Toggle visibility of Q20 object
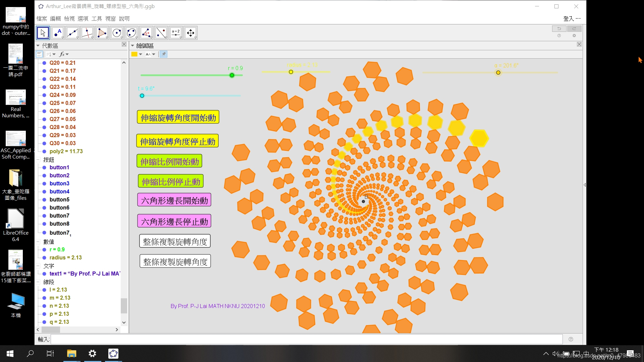Screen dimensions: 644x362 (44, 63)
